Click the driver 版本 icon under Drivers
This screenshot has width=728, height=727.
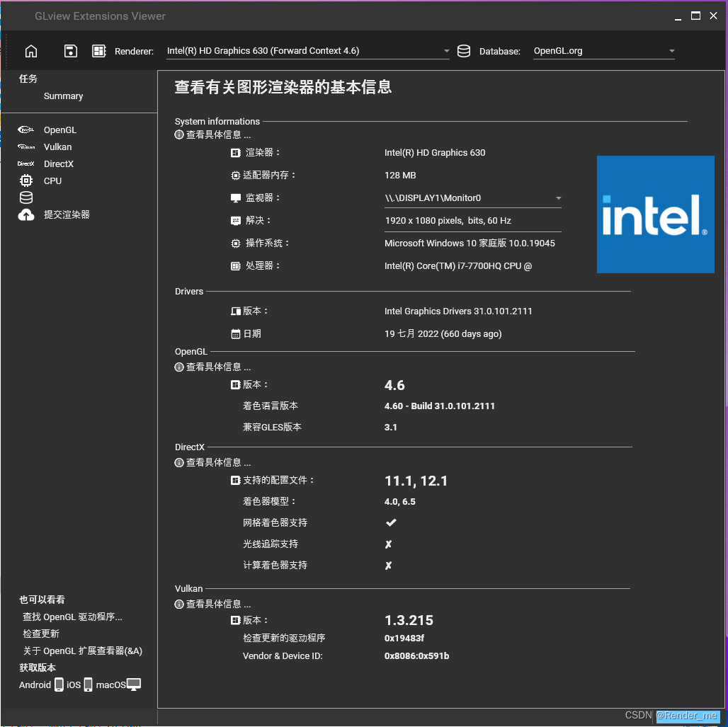(x=236, y=311)
